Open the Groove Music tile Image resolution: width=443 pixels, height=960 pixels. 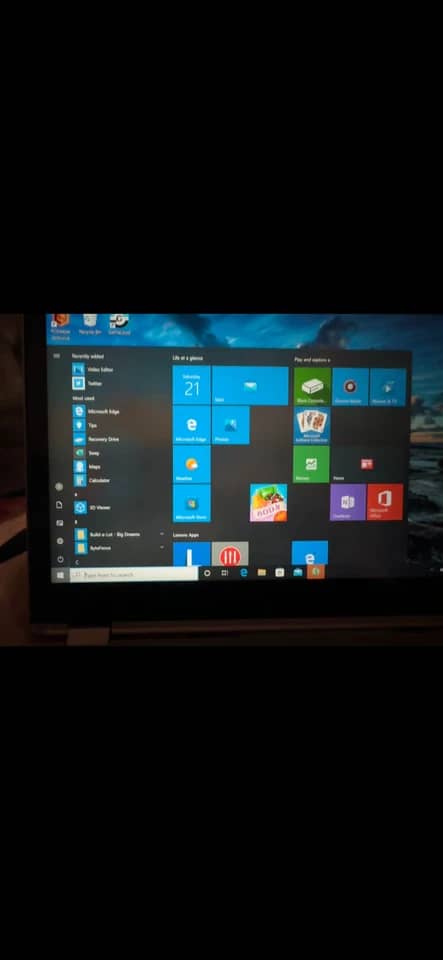coord(351,386)
